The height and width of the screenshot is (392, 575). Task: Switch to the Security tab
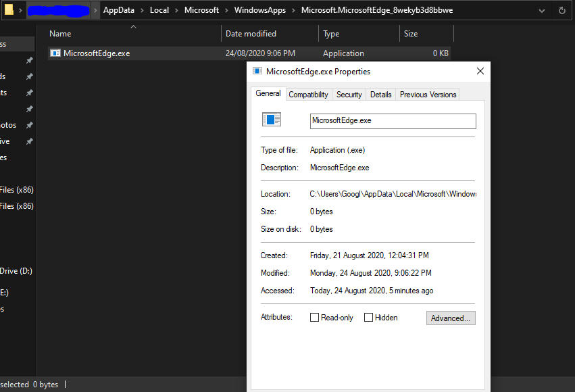click(x=349, y=95)
